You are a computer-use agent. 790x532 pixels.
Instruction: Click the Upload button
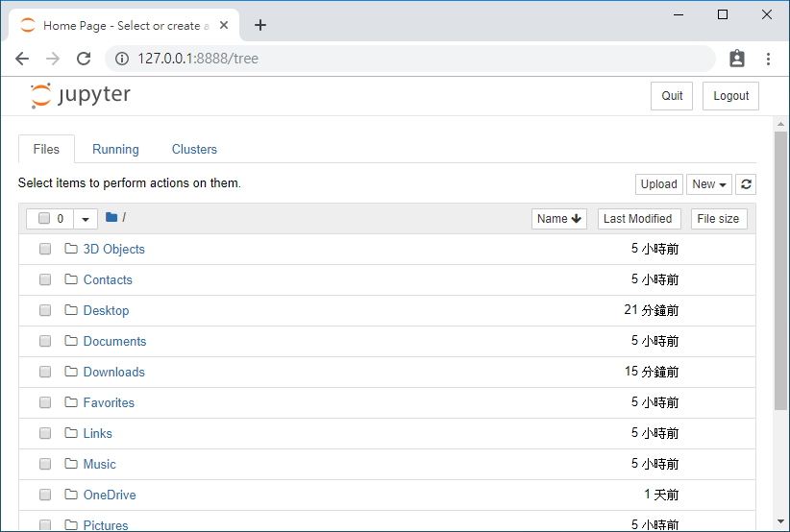[658, 184]
